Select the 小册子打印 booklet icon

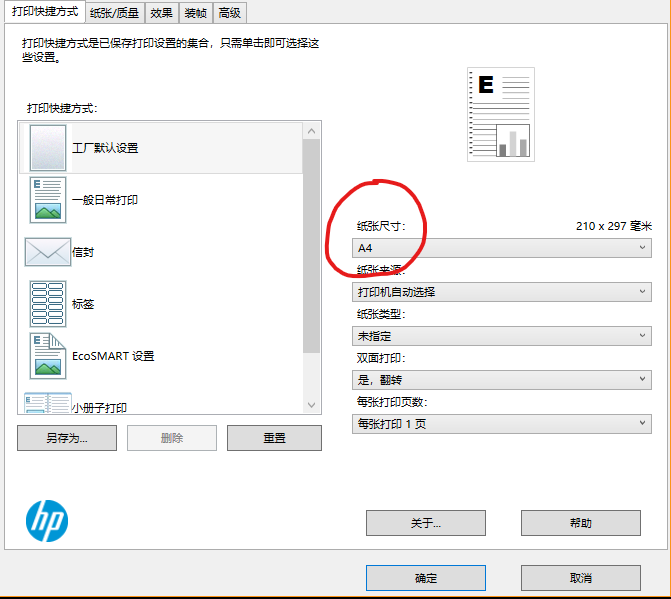[46, 404]
